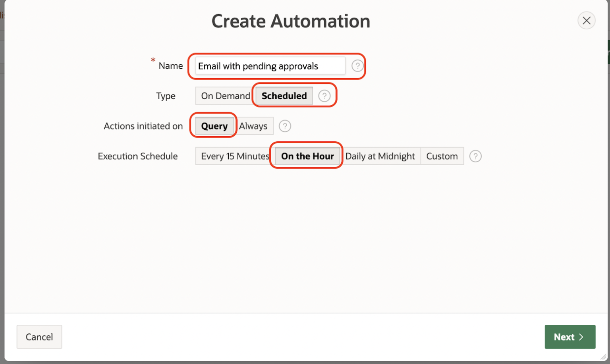Show help for Actions initiated on
Image resolution: width=610 pixels, height=364 pixels.
tap(285, 126)
